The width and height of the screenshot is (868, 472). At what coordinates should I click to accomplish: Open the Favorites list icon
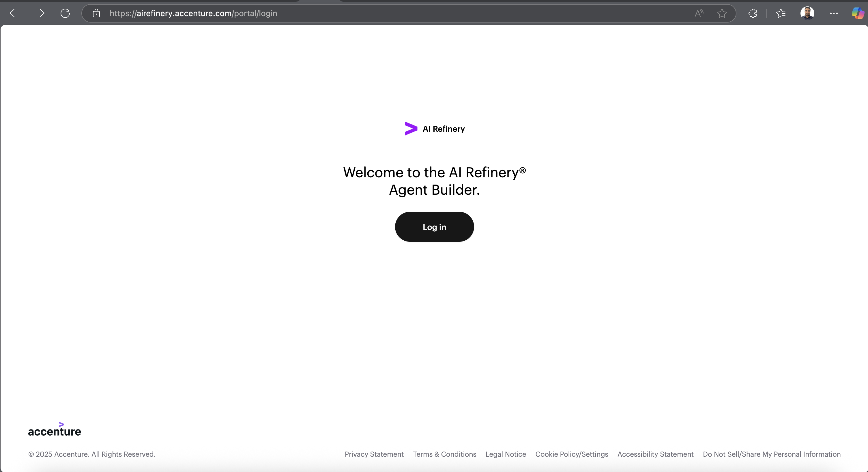pos(781,13)
